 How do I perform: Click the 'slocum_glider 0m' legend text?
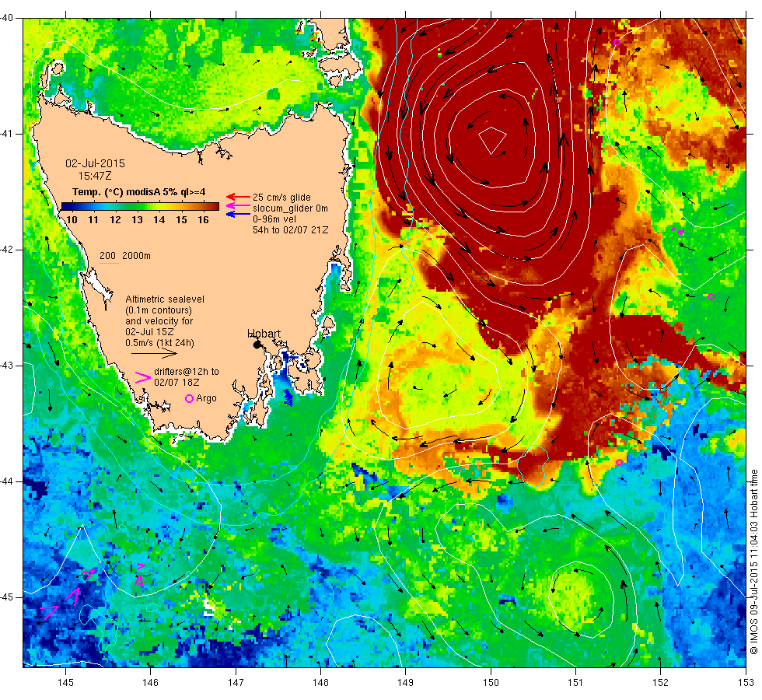(290, 208)
